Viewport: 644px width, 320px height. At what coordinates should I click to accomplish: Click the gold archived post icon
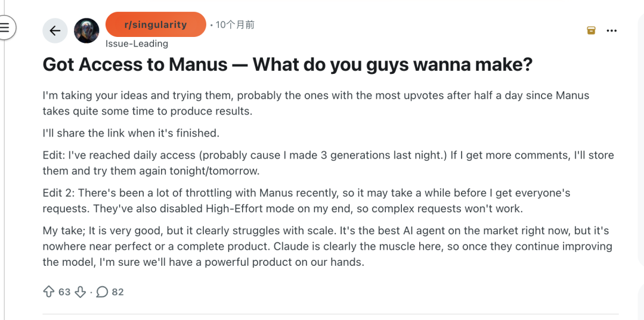pos(591,30)
